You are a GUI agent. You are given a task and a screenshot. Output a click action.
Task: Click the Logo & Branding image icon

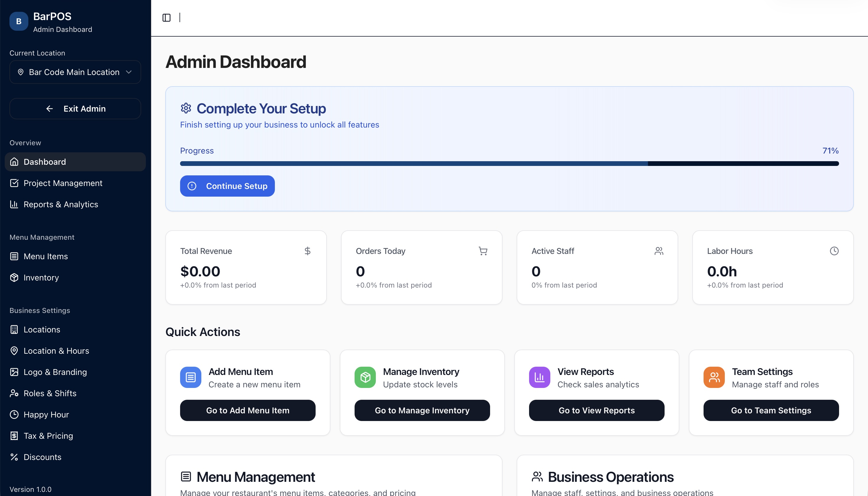(14, 372)
